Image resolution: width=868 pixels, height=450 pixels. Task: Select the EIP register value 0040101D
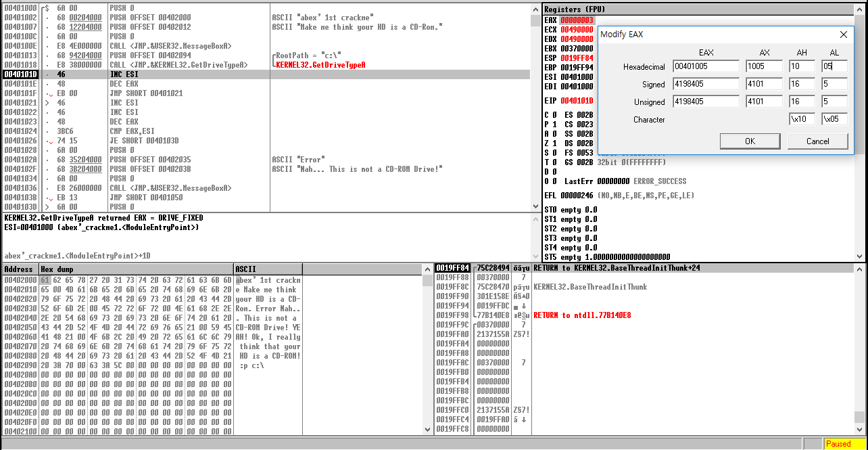pos(577,101)
